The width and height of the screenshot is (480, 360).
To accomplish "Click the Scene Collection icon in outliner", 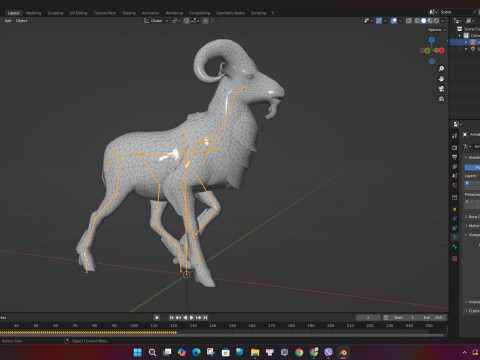I will [460, 29].
